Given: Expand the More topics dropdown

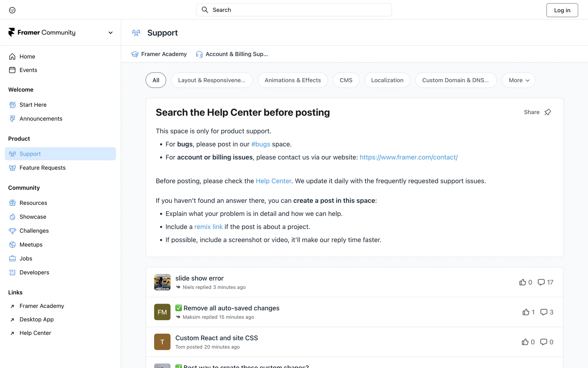Looking at the screenshot, I should (x=518, y=80).
